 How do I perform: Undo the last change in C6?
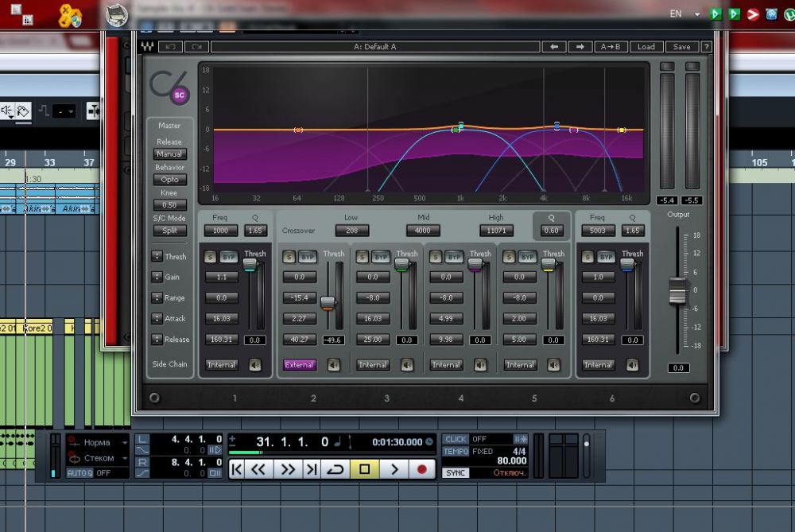click(170, 47)
